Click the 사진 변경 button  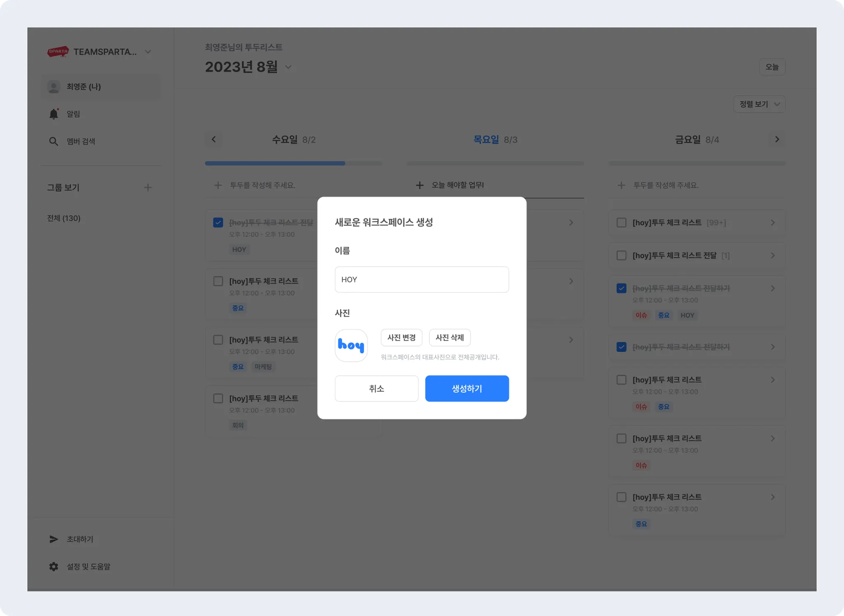coord(401,337)
